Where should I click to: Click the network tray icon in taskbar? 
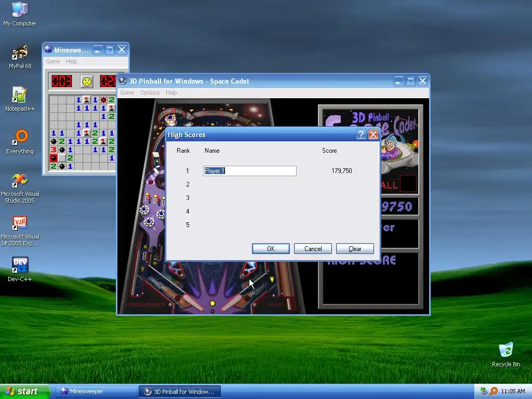[484, 391]
